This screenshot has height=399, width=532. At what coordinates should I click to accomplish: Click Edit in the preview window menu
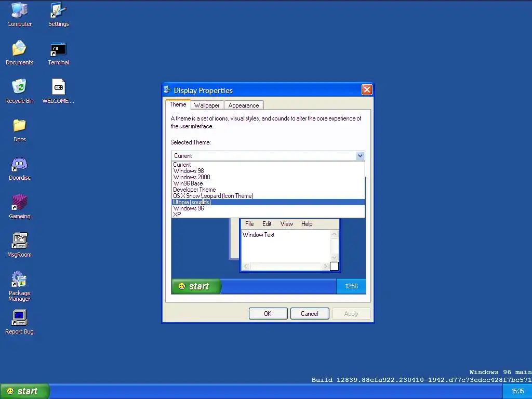click(267, 224)
